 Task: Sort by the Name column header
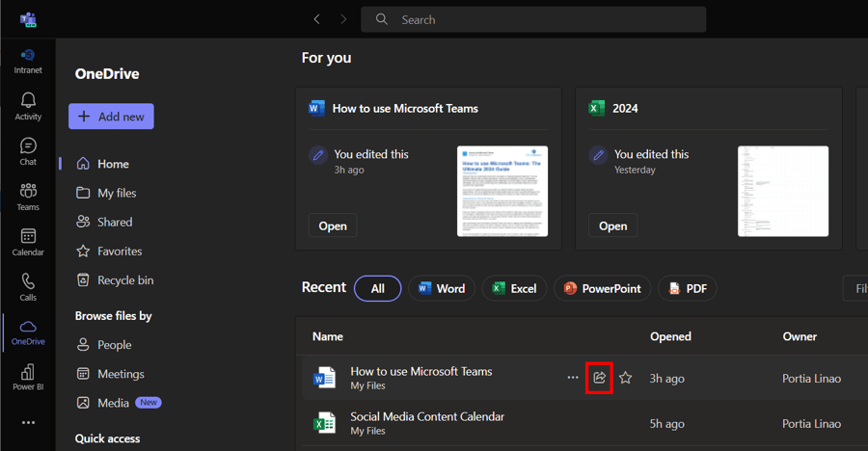click(x=328, y=336)
